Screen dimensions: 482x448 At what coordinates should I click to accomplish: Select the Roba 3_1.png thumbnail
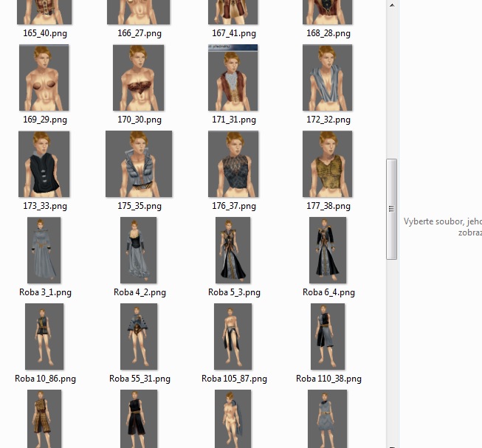44,250
